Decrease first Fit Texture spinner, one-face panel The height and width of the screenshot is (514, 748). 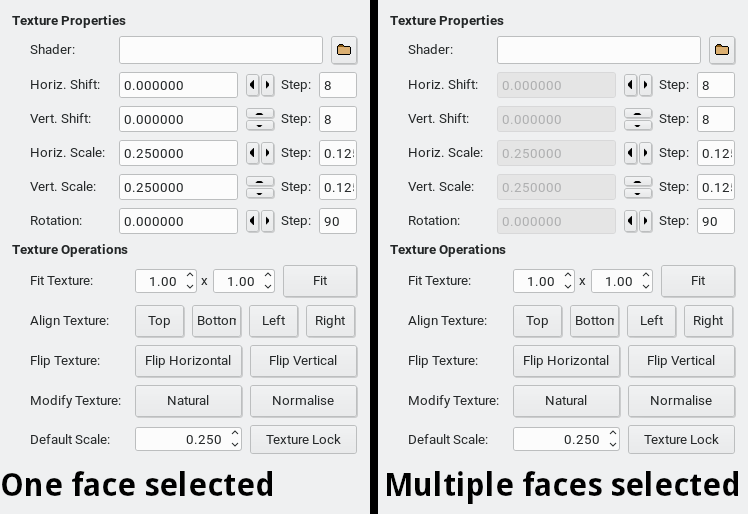tap(190, 287)
